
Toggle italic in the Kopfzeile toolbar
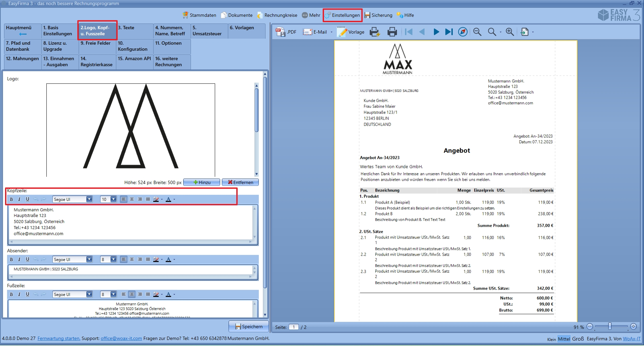tap(19, 199)
